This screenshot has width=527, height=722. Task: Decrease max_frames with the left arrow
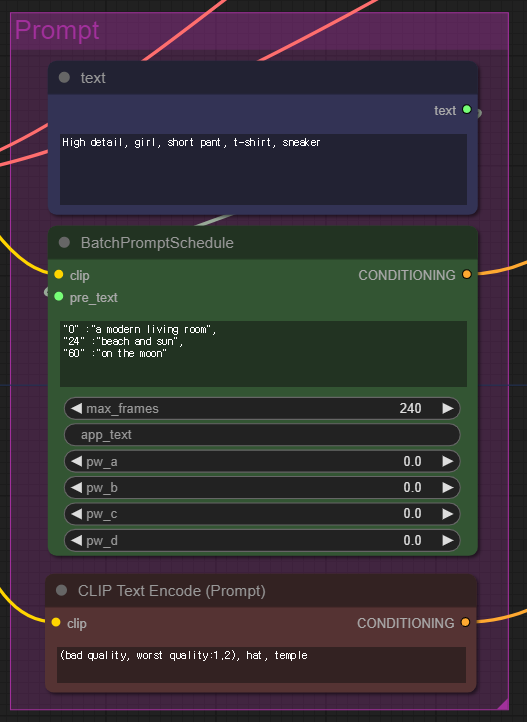pyautogui.click(x=76, y=408)
